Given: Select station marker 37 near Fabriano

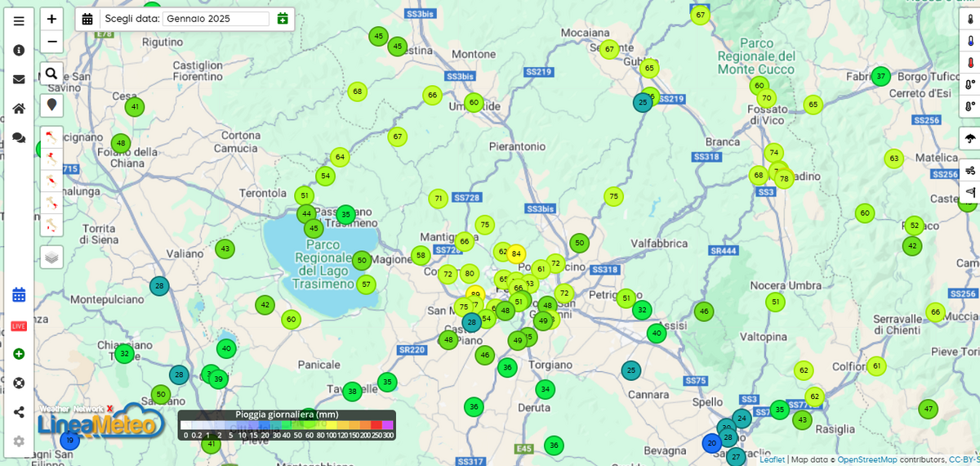Looking at the screenshot, I should pos(880,77).
